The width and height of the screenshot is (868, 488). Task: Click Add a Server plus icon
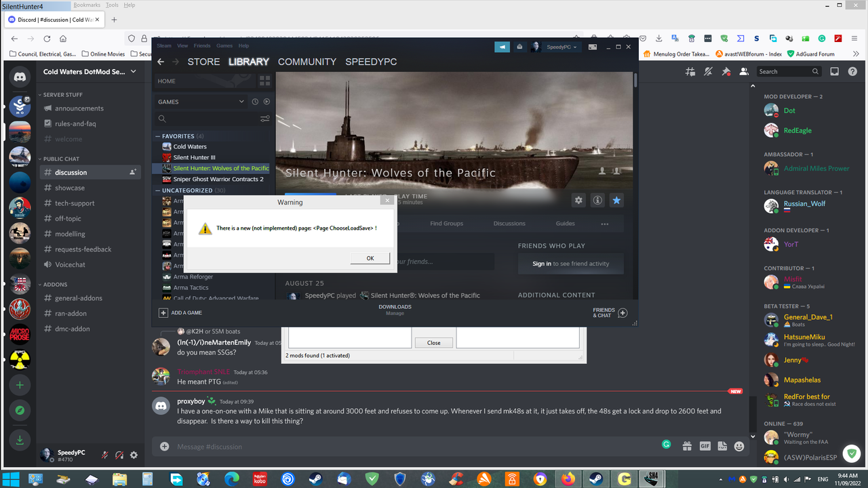pyautogui.click(x=20, y=385)
